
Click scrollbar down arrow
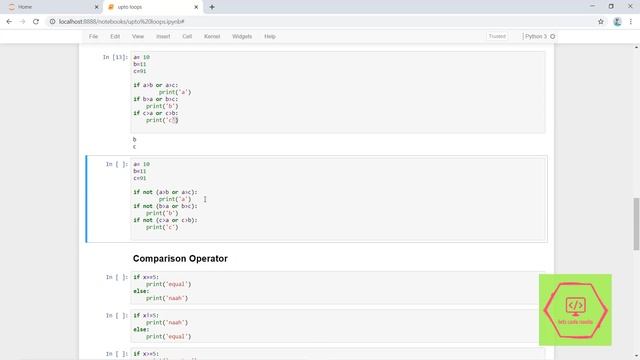coord(636,356)
